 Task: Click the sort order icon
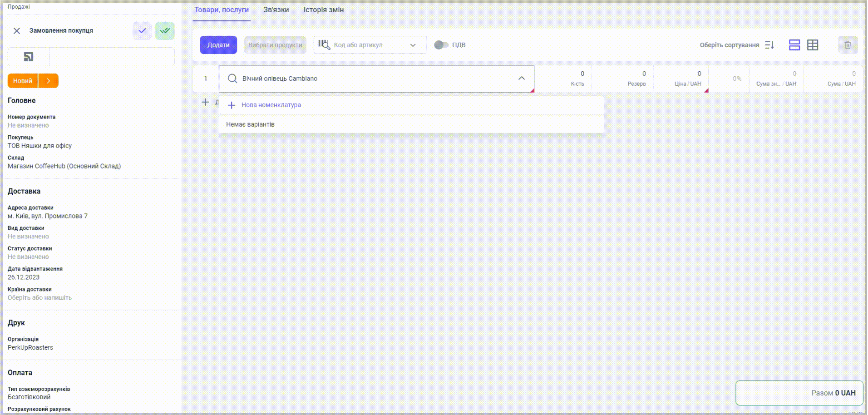click(769, 45)
